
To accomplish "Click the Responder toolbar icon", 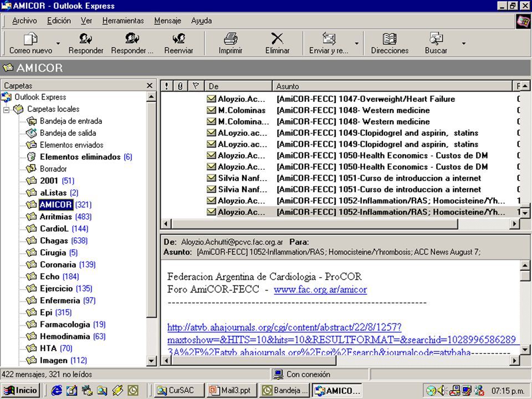I will (85, 39).
